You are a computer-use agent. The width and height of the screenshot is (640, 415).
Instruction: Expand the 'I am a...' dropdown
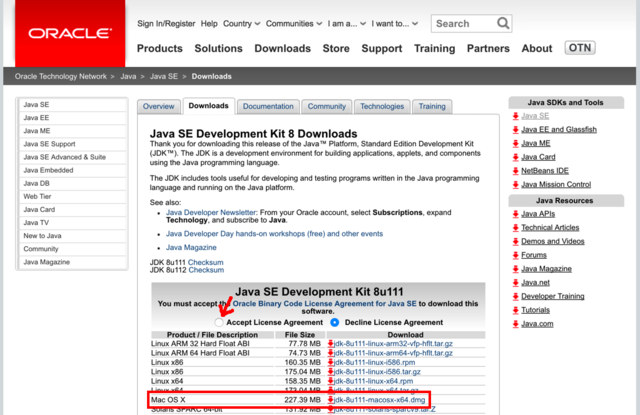347,24
